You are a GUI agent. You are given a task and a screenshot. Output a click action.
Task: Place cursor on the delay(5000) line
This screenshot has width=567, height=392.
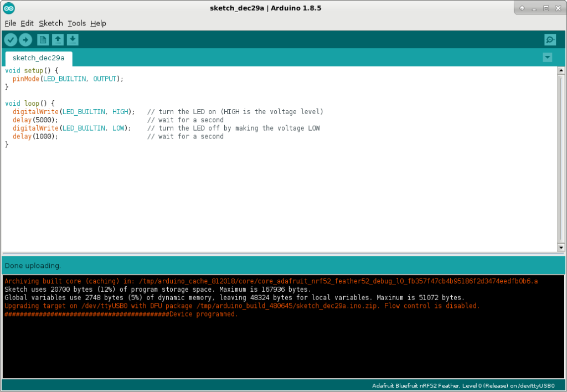click(x=35, y=120)
